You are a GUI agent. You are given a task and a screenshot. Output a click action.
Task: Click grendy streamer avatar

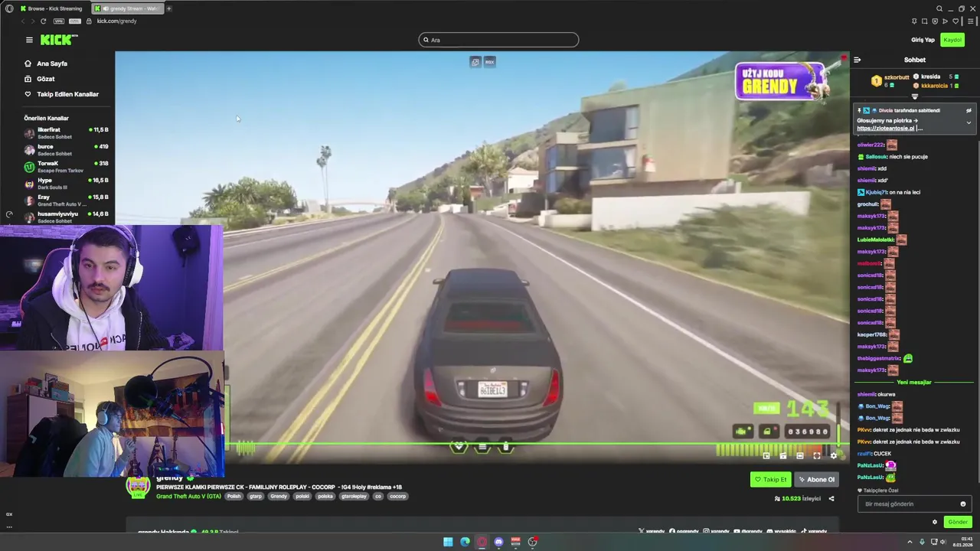[139, 486]
